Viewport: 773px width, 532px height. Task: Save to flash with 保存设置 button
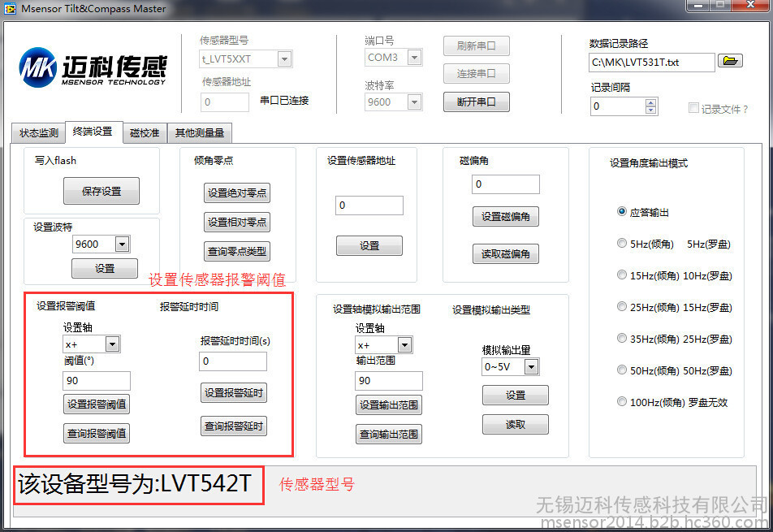click(101, 191)
